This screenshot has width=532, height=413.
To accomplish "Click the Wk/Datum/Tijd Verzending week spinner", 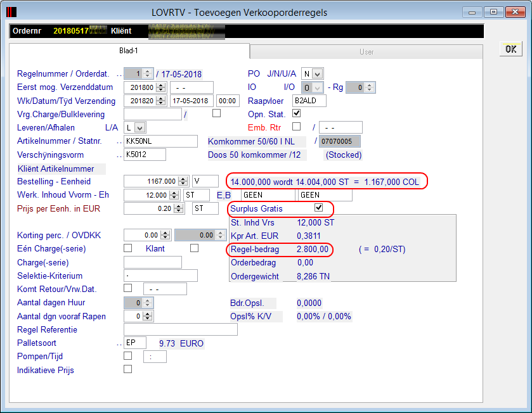I will (x=161, y=101).
